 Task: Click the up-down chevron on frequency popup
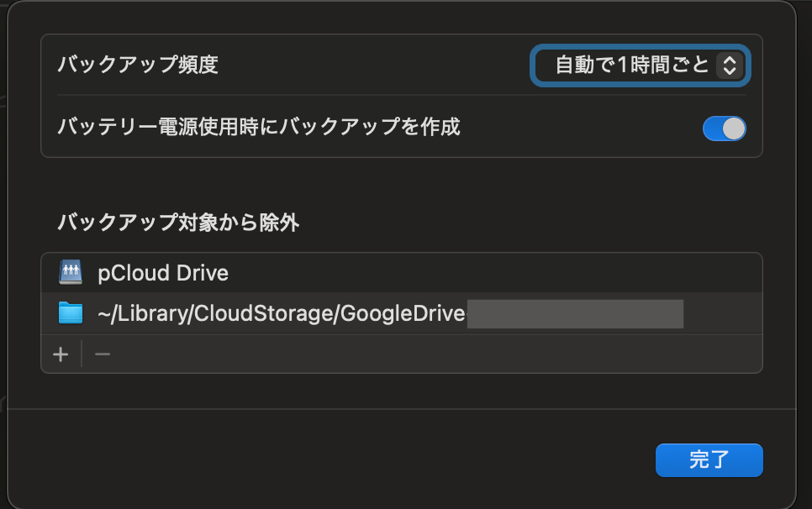730,66
